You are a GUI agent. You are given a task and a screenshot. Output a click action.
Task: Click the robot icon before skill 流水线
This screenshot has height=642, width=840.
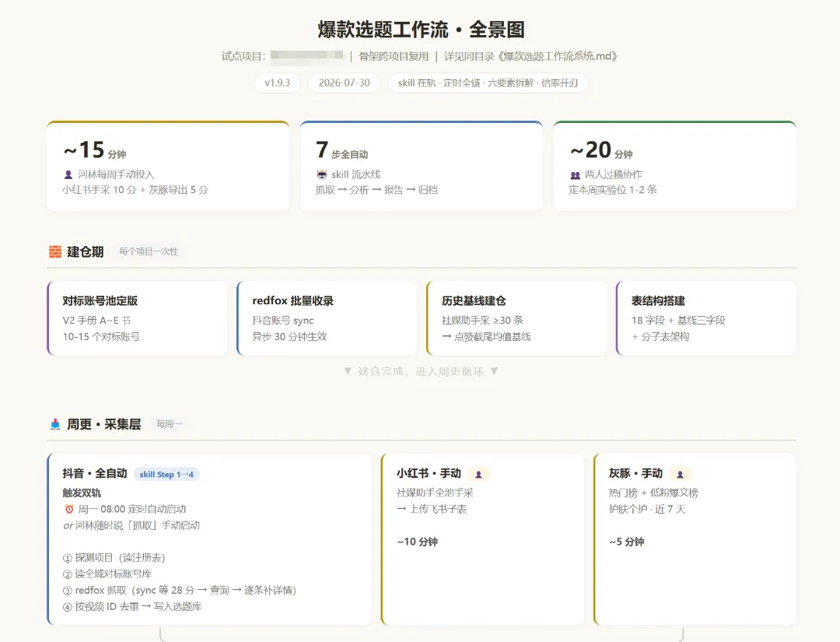click(x=321, y=174)
